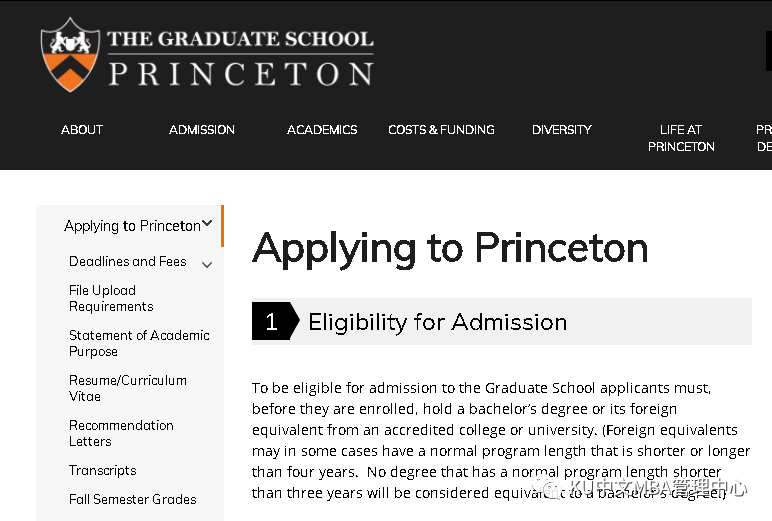Expand the Deadlines and Fees chevron

207,264
